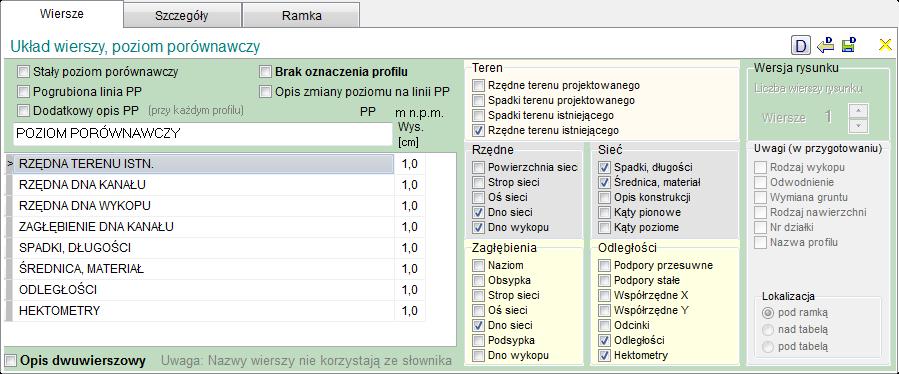Enable Stały poziom porównawczy checkbox
The image size is (899, 374).
[x=23, y=72]
